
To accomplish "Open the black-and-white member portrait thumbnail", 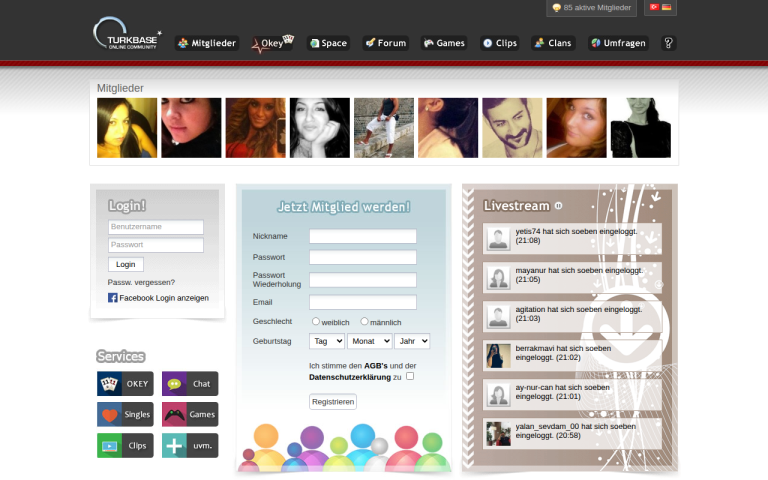I will click(320, 128).
